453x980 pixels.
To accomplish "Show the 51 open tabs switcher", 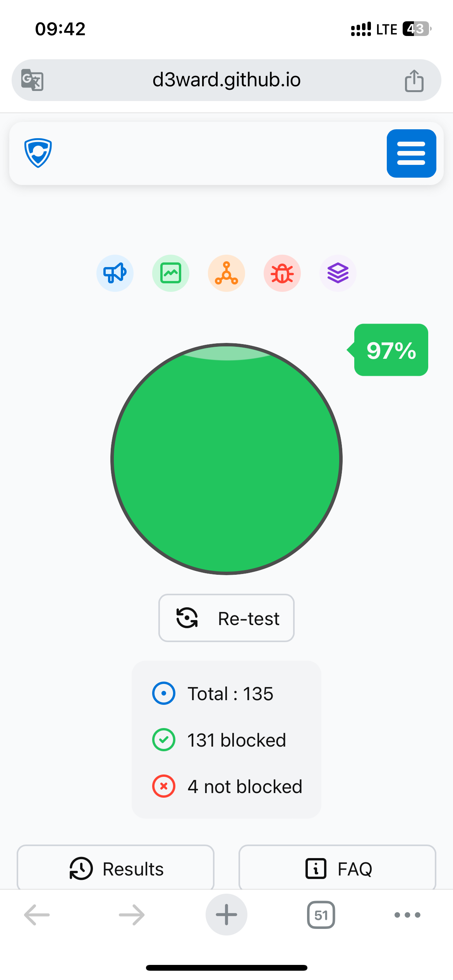I will tap(321, 915).
